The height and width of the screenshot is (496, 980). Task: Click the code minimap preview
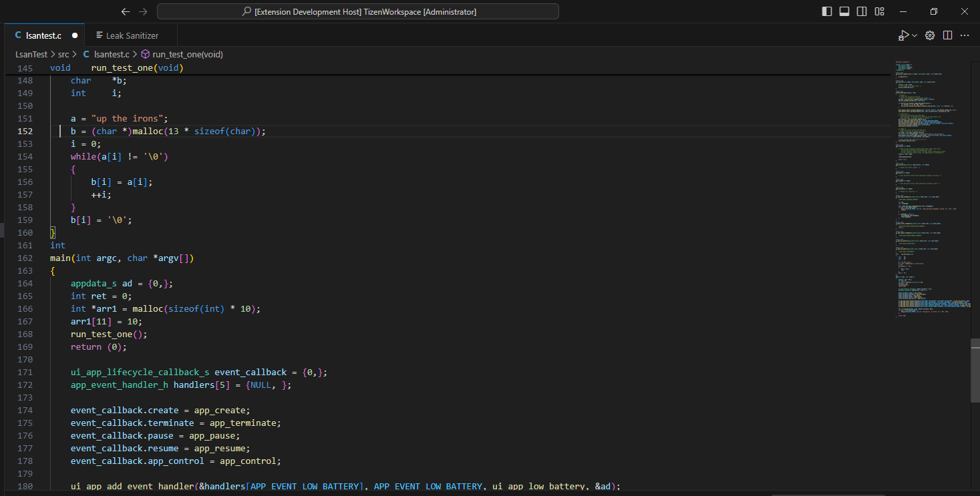click(931, 187)
